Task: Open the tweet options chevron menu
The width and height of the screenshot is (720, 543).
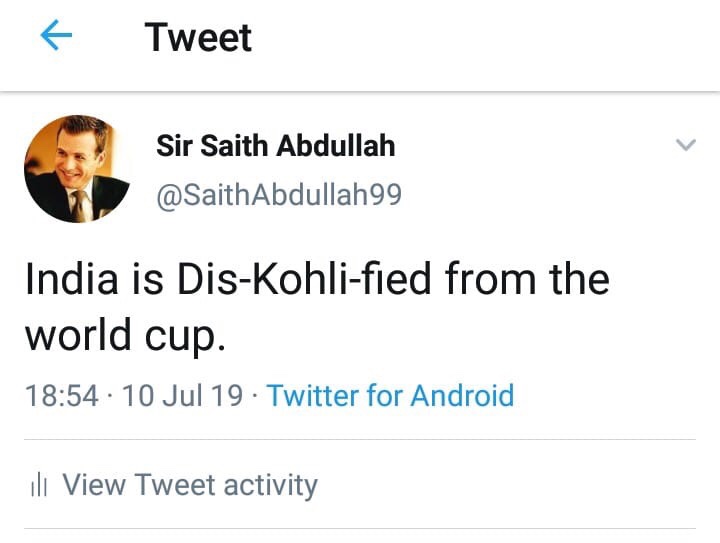Action: pos(685,145)
